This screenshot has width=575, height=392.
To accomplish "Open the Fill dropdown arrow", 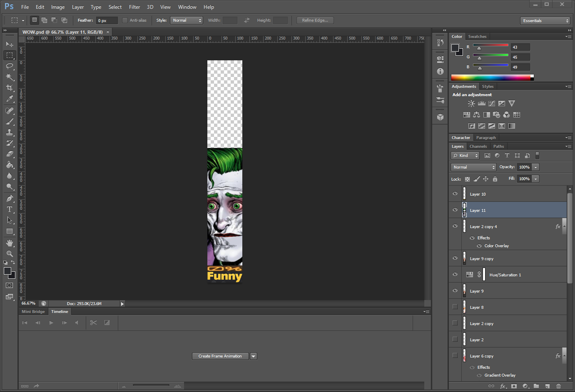I will click(536, 179).
